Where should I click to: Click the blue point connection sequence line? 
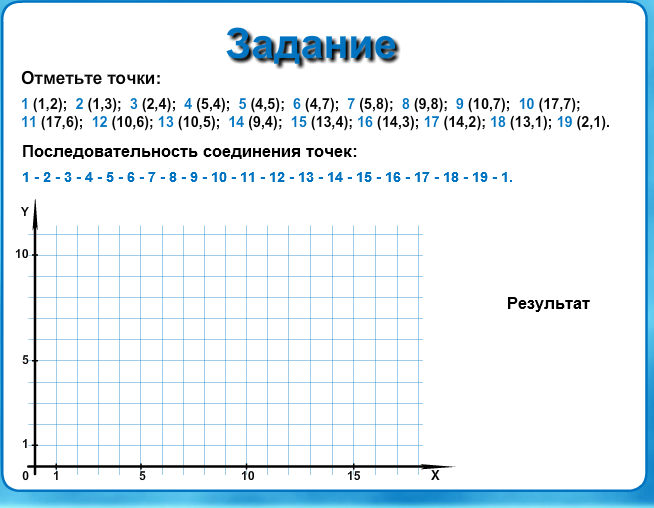pyautogui.click(x=266, y=178)
